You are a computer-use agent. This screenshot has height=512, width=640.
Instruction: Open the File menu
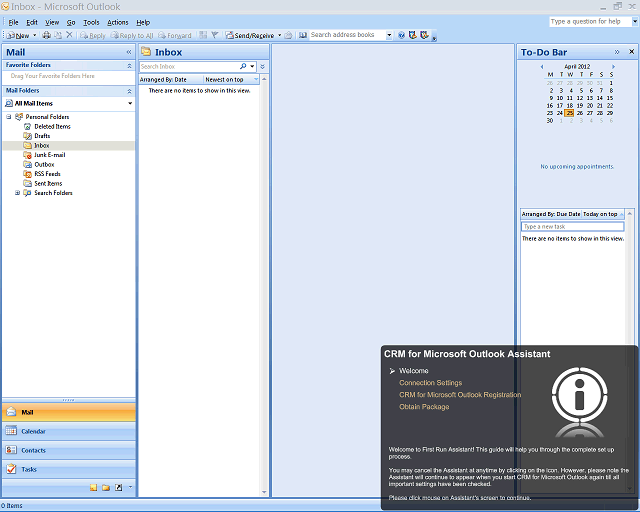13,22
